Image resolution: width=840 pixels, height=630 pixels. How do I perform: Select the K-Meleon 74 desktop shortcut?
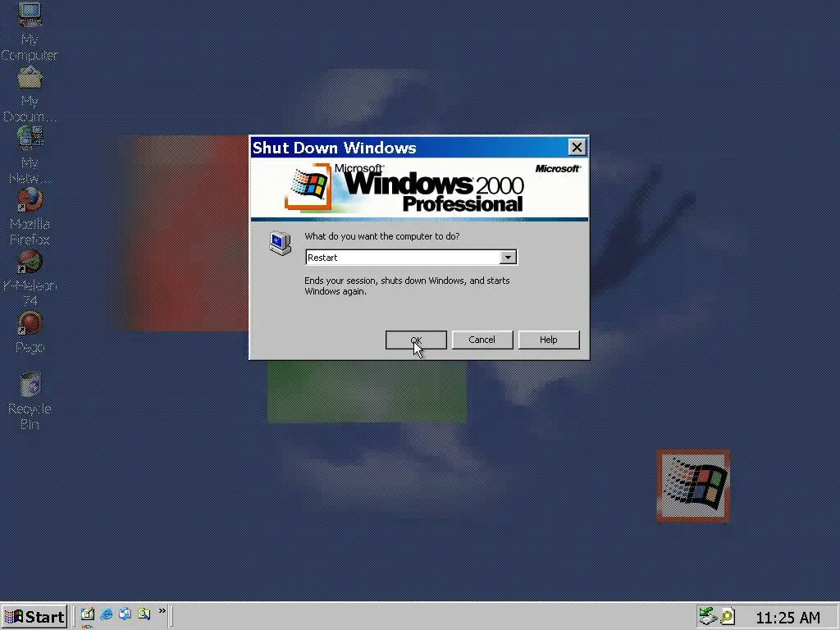[x=30, y=279]
